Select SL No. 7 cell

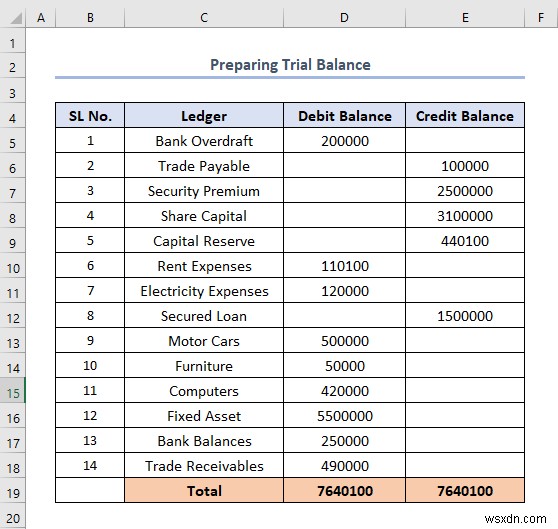90,291
